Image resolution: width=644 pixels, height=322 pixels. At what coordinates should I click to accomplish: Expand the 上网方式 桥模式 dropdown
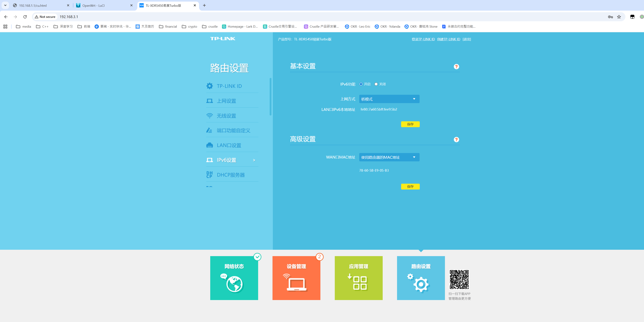coord(389,99)
